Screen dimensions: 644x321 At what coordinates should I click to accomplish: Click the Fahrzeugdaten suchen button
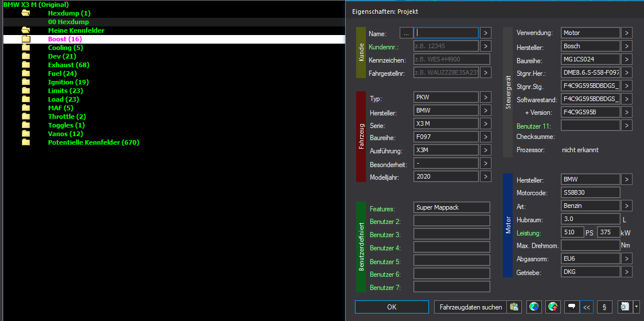pyautogui.click(x=471, y=307)
